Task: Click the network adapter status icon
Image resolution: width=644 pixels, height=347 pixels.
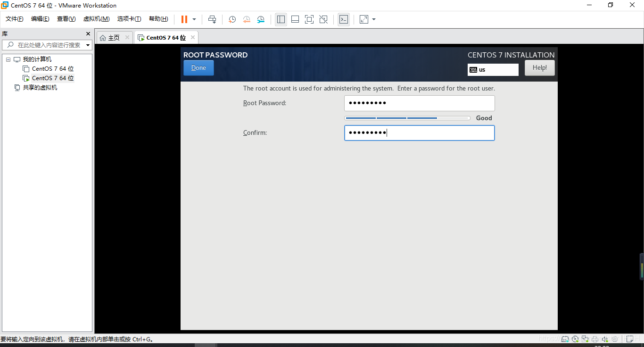Action: pyautogui.click(x=585, y=339)
